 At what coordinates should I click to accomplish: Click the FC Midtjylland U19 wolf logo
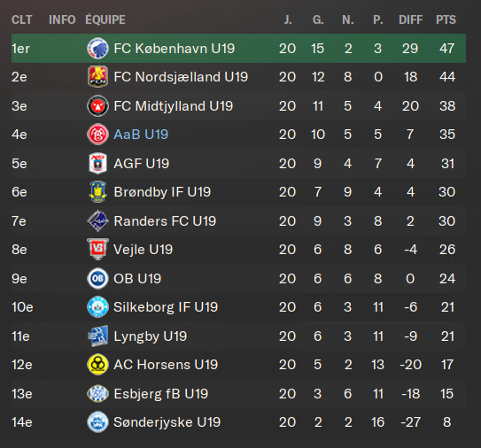pyautogui.click(x=97, y=106)
